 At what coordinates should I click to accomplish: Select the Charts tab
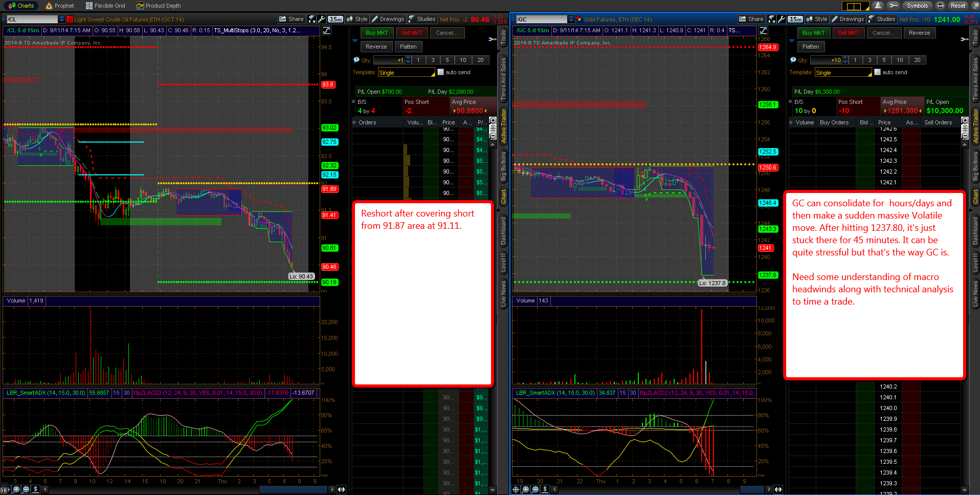click(x=21, y=6)
